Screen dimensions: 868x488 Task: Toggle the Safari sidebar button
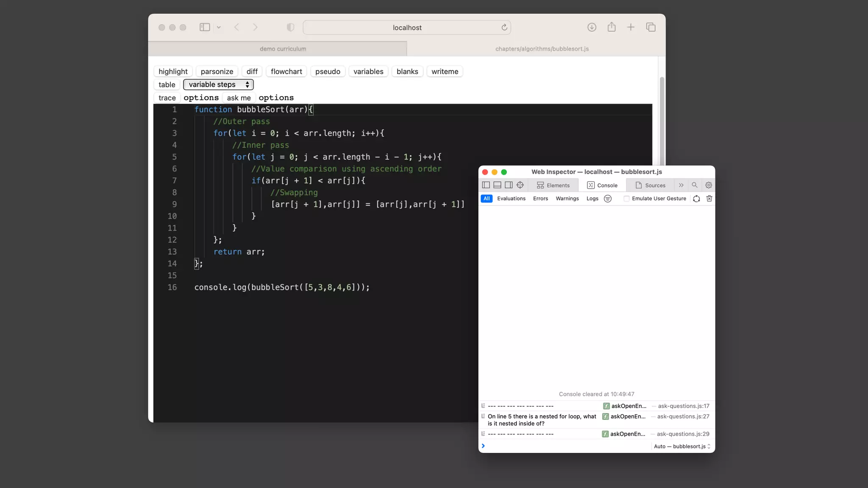point(205,28)
